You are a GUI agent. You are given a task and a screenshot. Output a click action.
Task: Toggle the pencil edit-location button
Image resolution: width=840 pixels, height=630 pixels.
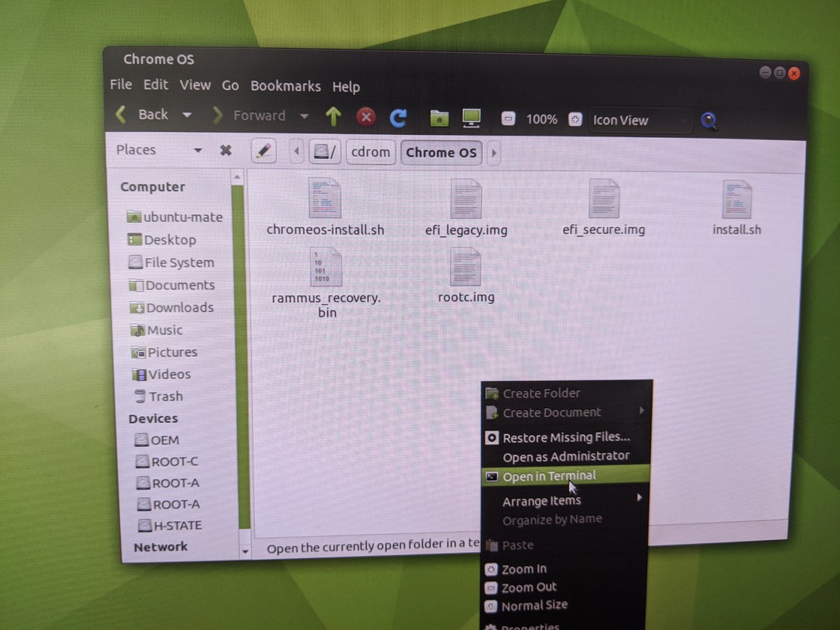click(x=263, y=151)
